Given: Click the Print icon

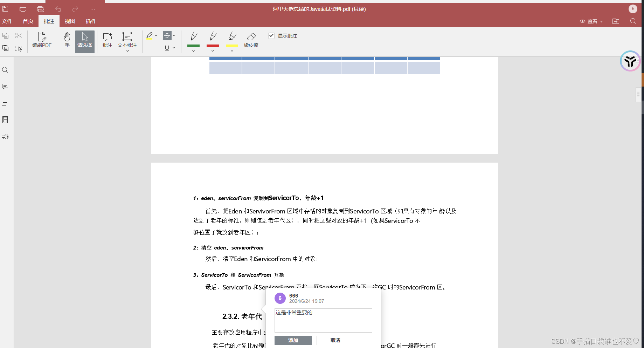Looking at the screenshot, I should pos(23,9).
